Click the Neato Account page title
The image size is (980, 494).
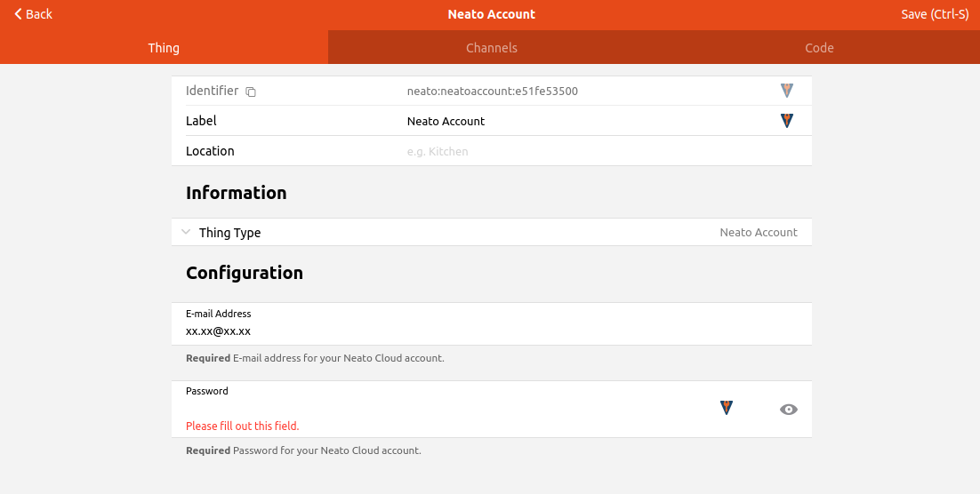(x=491, y=14)
